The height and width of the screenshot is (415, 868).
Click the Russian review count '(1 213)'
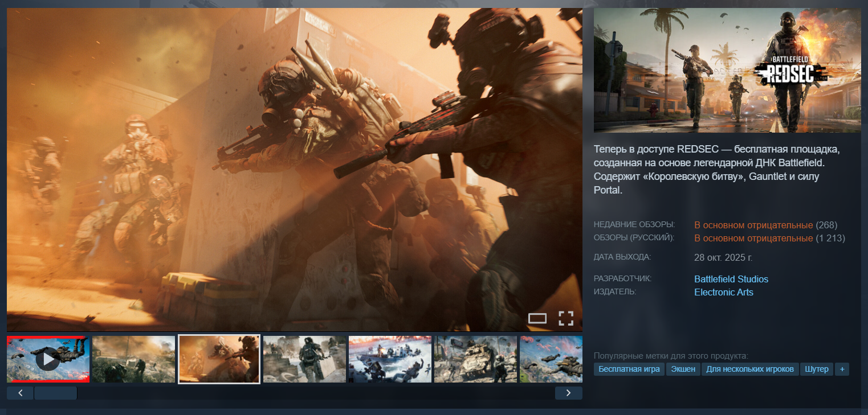coord(830,238)
